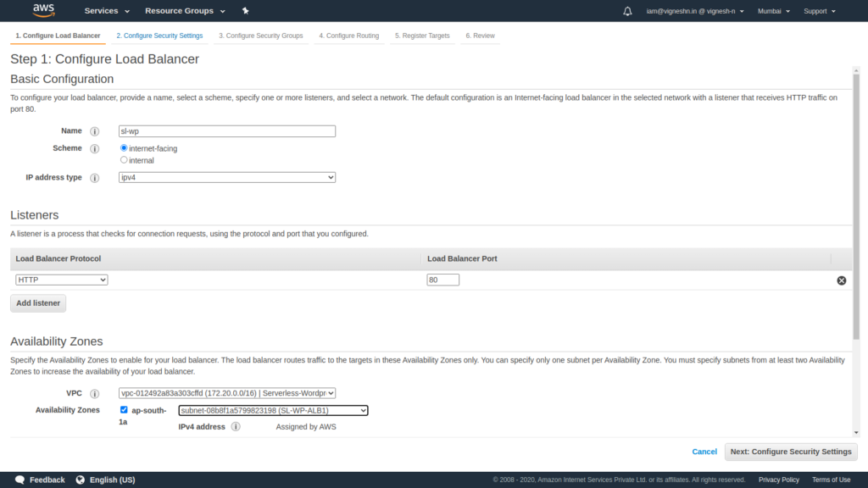Click the 'Listeners' section heading

34,214
